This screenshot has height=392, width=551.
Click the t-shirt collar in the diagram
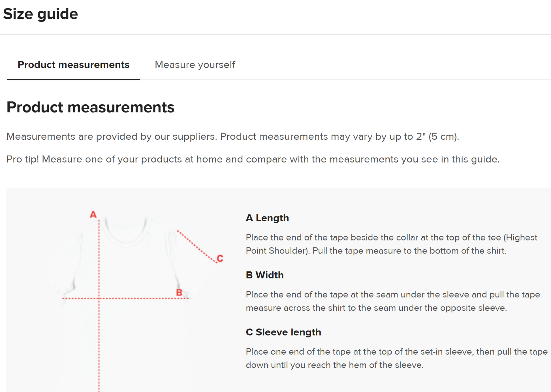click(x=126, y=235)
